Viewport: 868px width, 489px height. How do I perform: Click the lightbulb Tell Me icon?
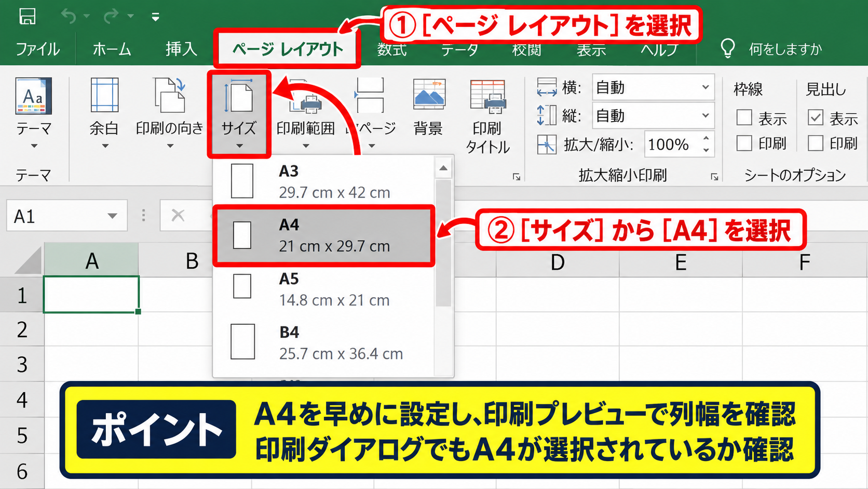pos(728,48)
